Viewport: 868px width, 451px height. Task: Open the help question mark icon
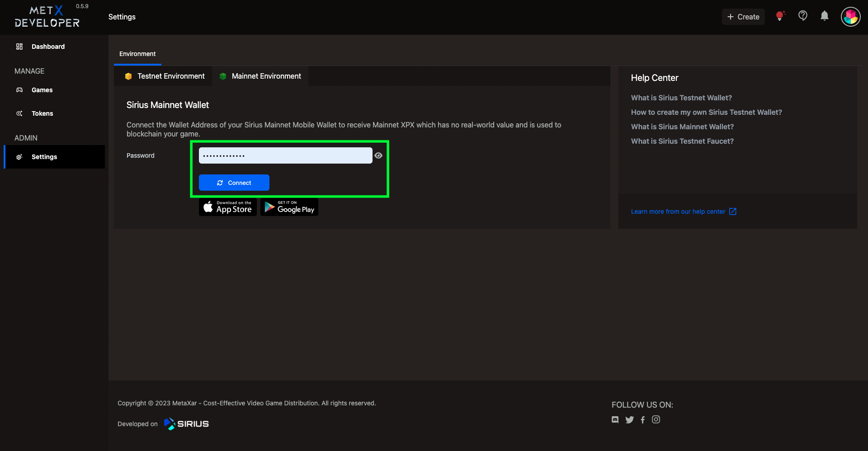click(803, 16)
